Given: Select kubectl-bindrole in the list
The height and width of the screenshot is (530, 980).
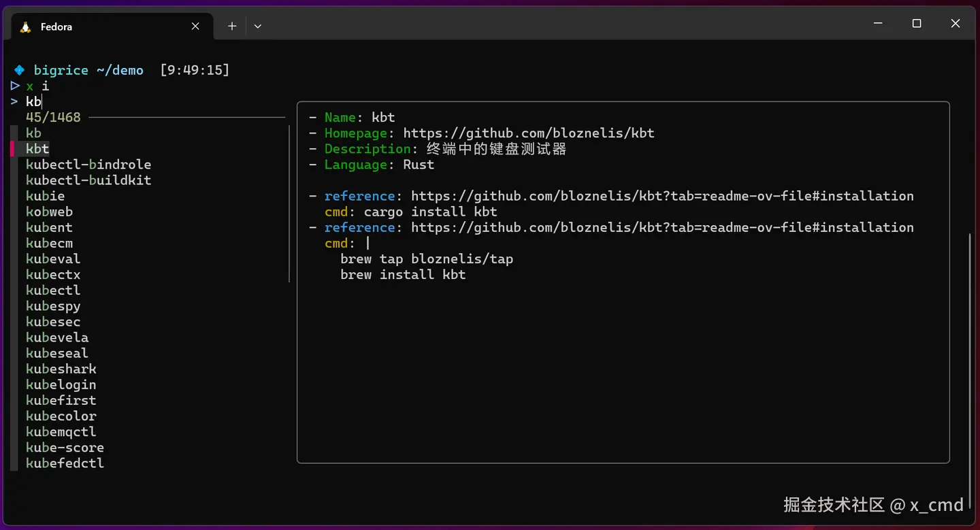Looking at the screenshot, I should point(88,165).
